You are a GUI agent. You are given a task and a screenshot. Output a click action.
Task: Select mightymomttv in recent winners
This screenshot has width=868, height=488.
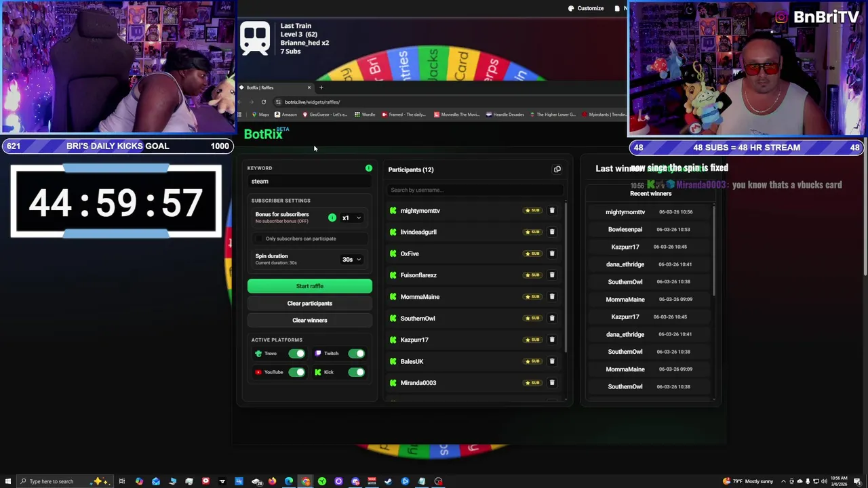point(625,211)
